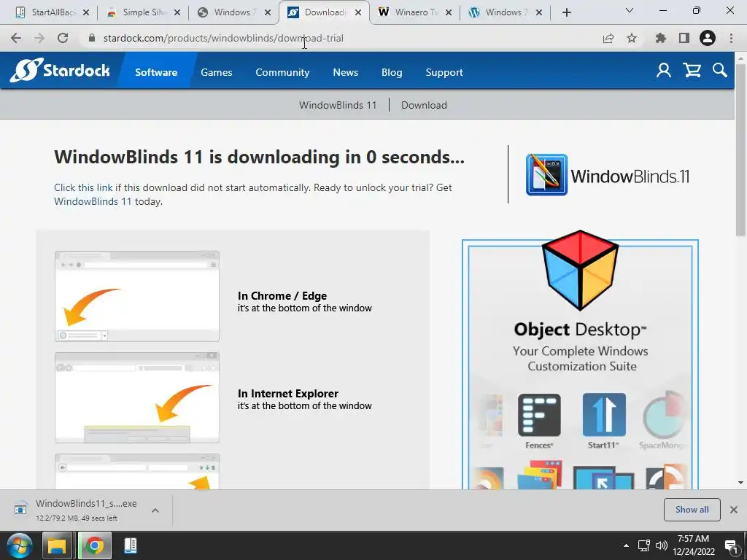Click the Chrome taskbar icon
The width and height of the screenshot is (747, 560).
94,545
